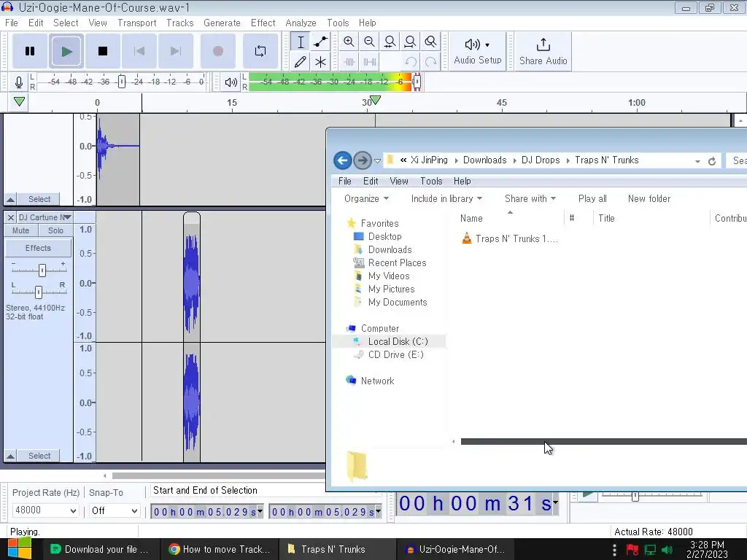The image size is (747, 560).
Task: Adjust the playback level slider
Action: pyautogui.click(x=417, y=82)
